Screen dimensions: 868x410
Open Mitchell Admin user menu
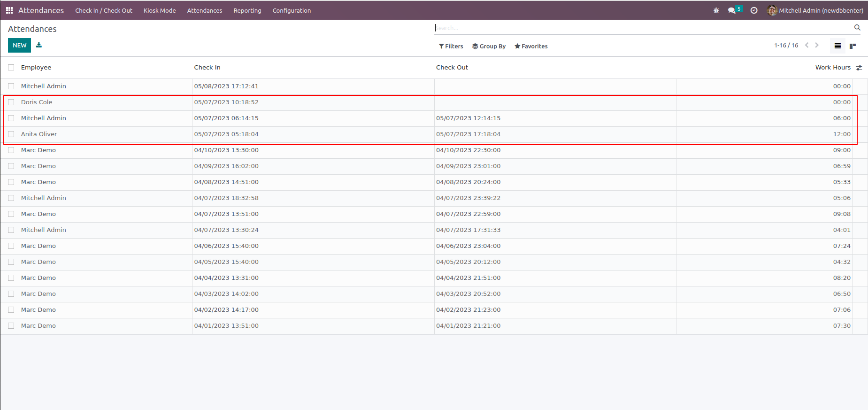(815, 10)
